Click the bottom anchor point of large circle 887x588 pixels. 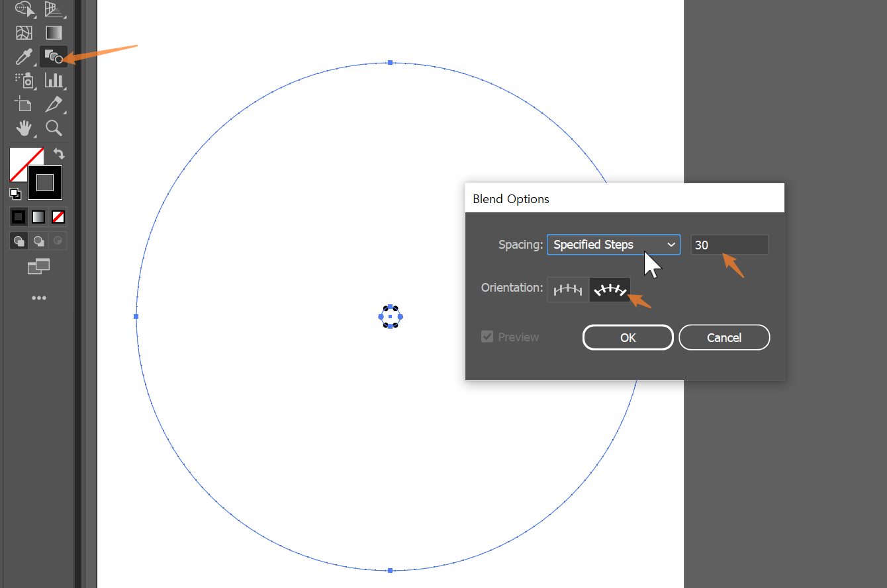[x=391, y=570]
